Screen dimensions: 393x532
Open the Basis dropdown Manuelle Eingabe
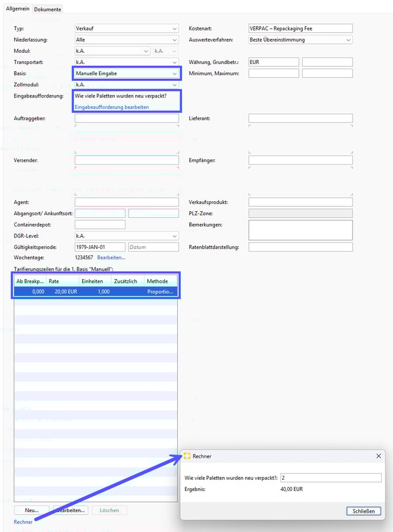(127, 73)
